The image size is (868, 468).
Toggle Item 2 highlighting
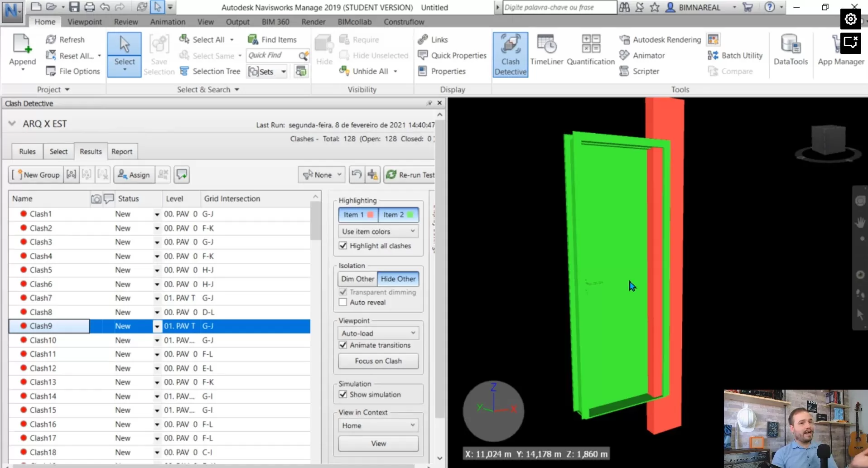click(x=398, y=215)
